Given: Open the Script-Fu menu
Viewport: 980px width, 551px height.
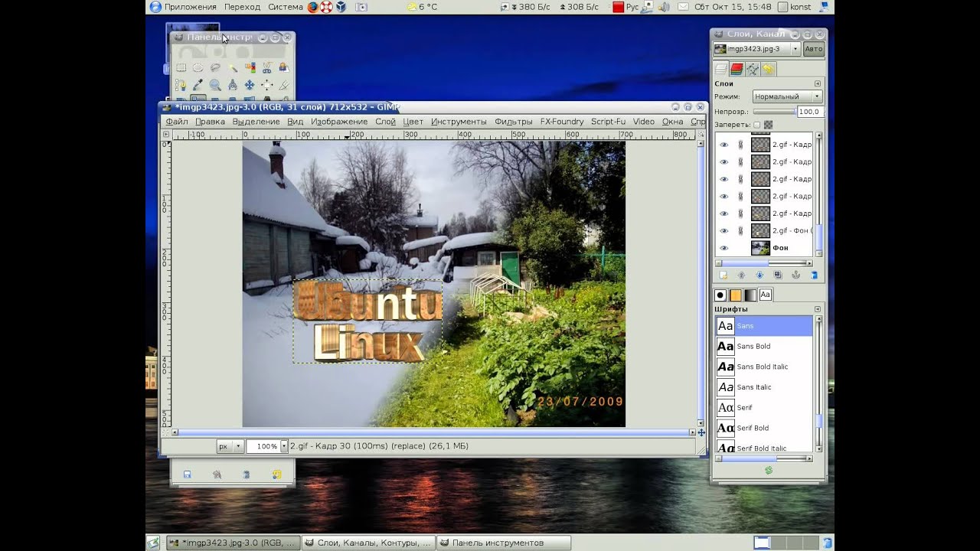Looking at the screenshot, I should click(x=609, y=122).
